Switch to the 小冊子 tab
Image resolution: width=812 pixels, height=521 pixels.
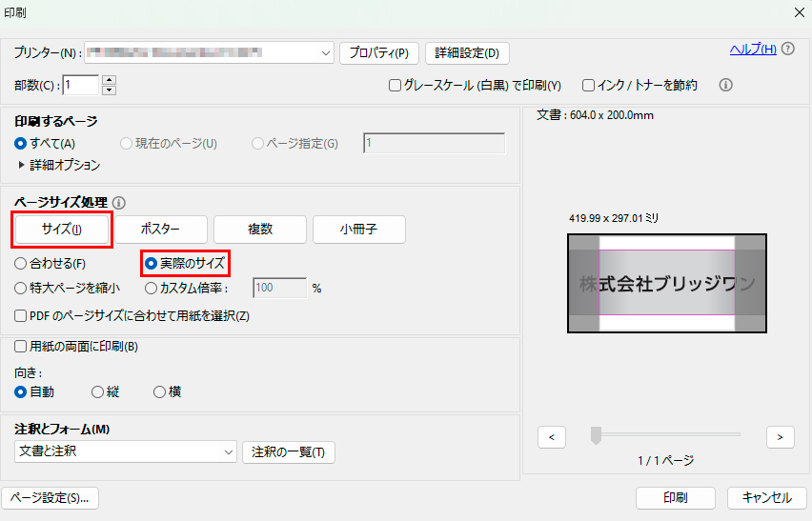[358, 230]
